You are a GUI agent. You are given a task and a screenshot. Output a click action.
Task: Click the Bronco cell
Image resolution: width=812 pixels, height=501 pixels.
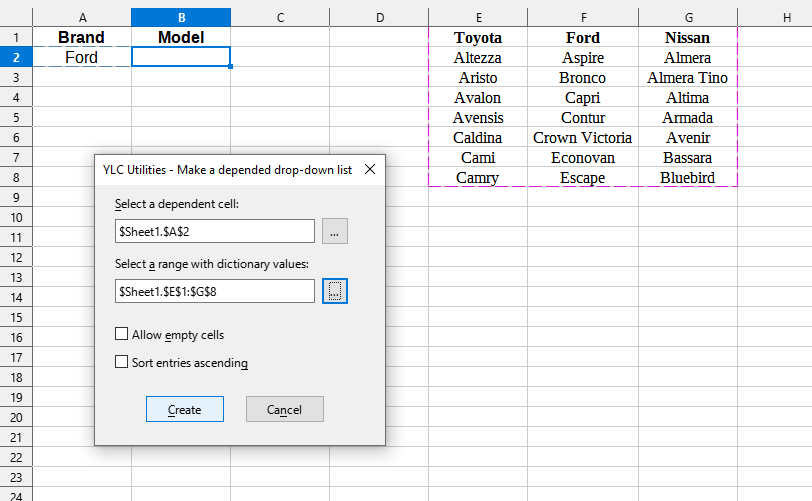point(583,77)
